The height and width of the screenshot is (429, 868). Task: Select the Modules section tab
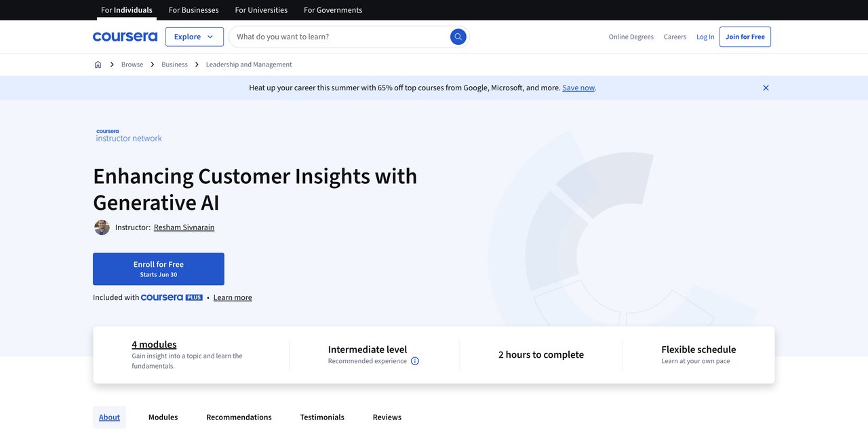pyautogui.click(x=163, y=417)
